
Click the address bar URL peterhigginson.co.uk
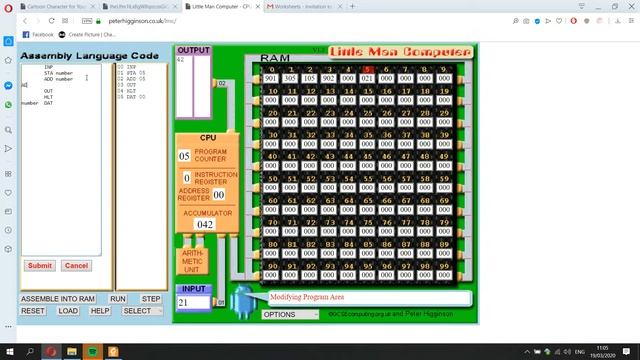(142, 21)
